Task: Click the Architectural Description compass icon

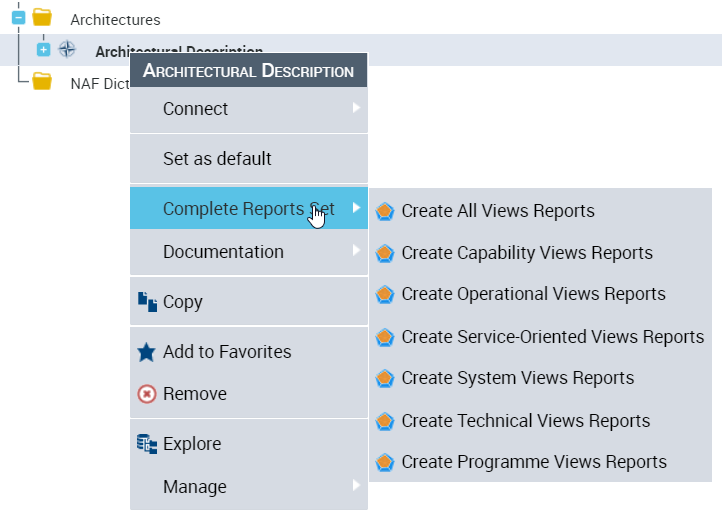Action: 67,50
